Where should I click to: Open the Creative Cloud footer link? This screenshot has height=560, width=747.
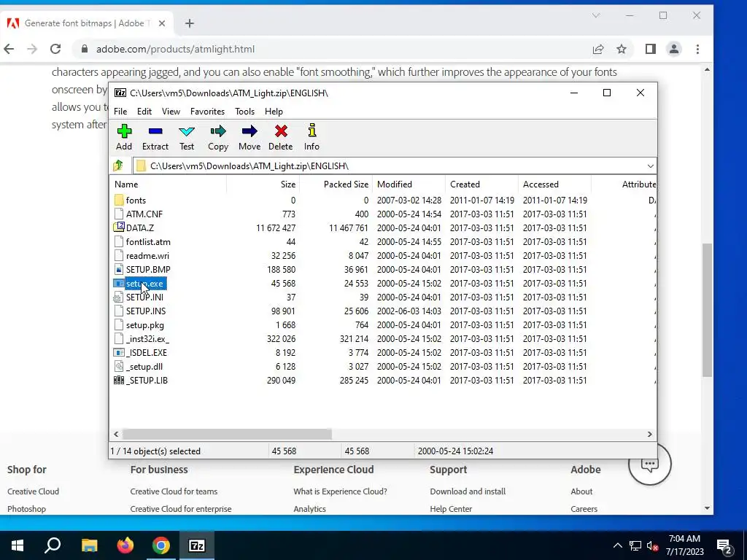pos(33,491)
